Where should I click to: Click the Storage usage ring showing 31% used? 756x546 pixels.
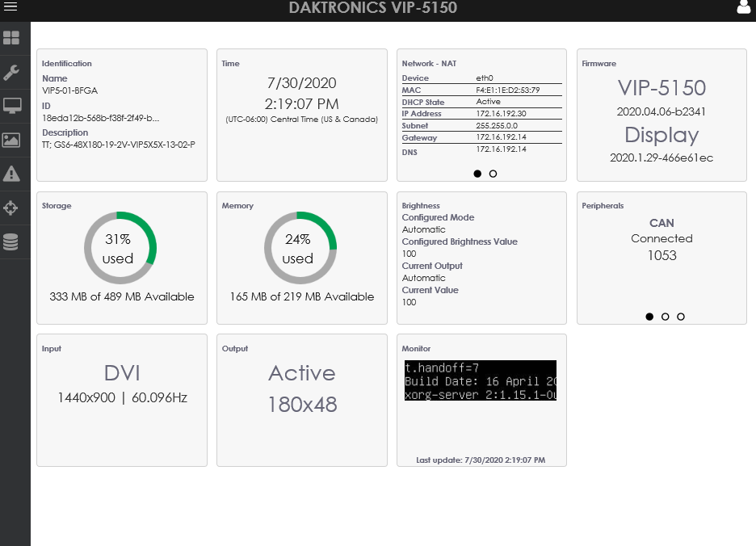tap(120, 247)
